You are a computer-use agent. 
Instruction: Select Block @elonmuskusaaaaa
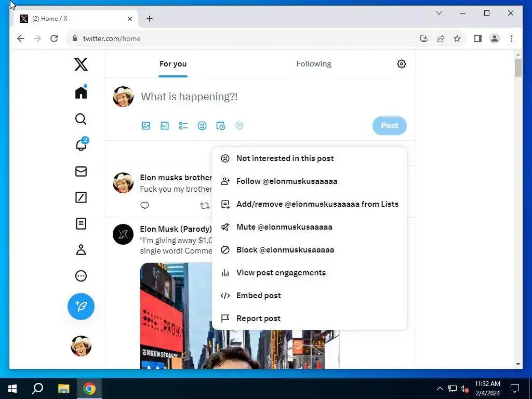click(309, 250)
